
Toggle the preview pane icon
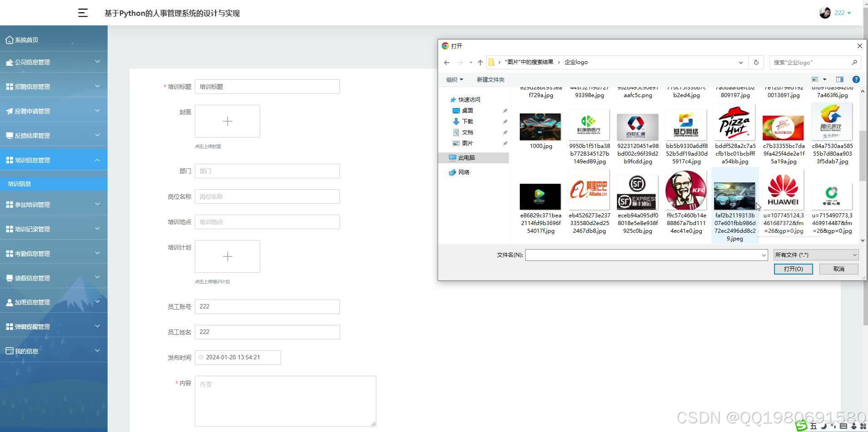(x=839, y=79)
